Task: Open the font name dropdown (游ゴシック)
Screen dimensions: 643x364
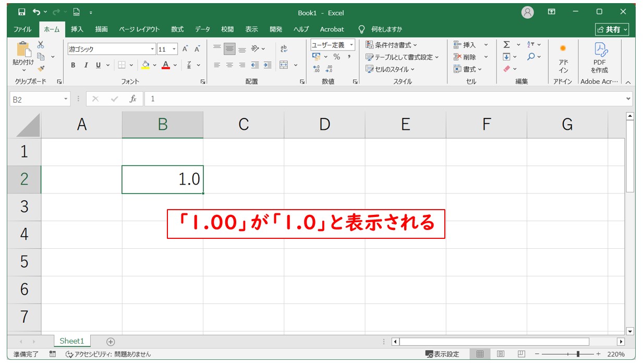Action: (153, 49)
